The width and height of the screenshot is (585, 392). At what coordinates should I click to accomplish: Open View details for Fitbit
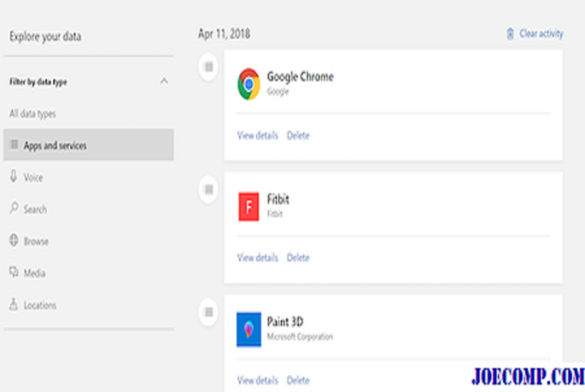coord(258,257)
